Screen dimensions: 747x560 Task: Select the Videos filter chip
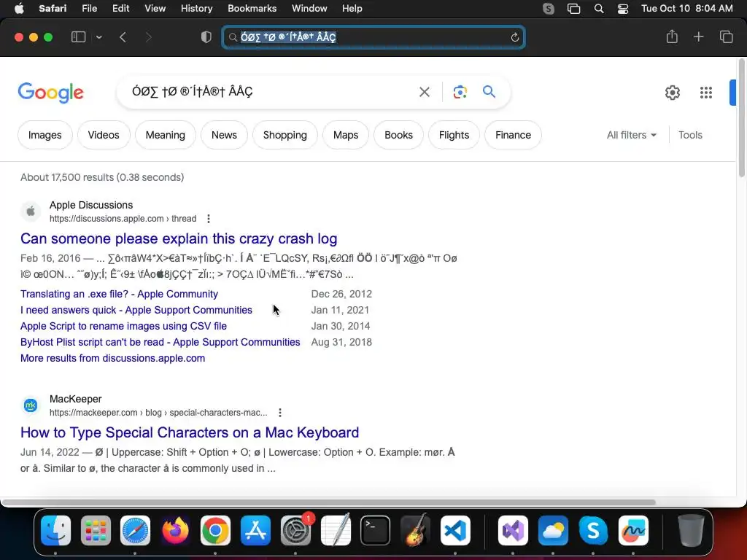[104, 135]
